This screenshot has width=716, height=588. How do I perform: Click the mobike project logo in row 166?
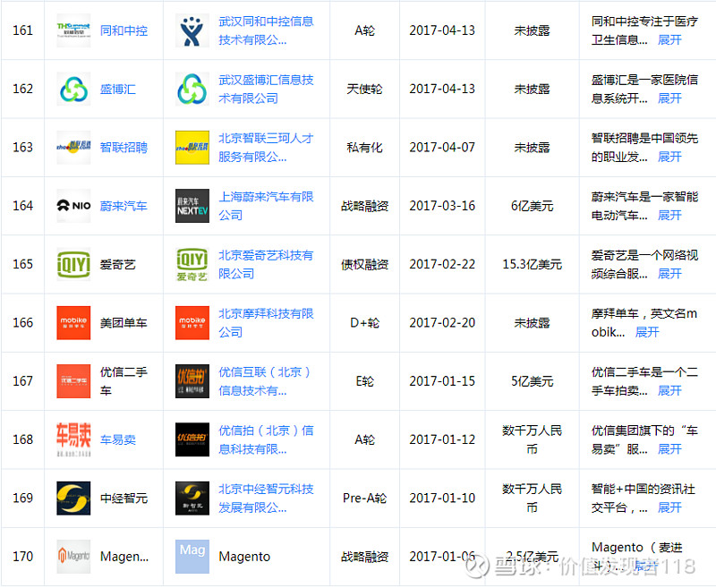73,323
